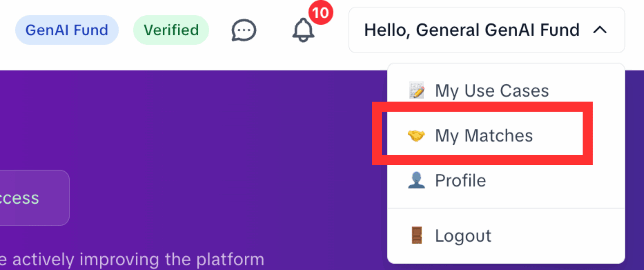The height and width of the screenshot is (270, 644).
Task: Open notifications bell icon
Action: (x=303, y=30)
